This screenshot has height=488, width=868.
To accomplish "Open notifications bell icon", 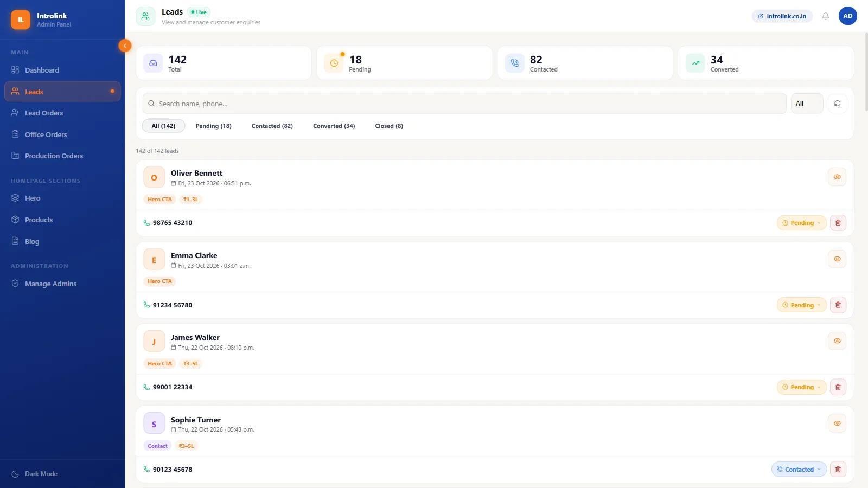I will [825, 16].
